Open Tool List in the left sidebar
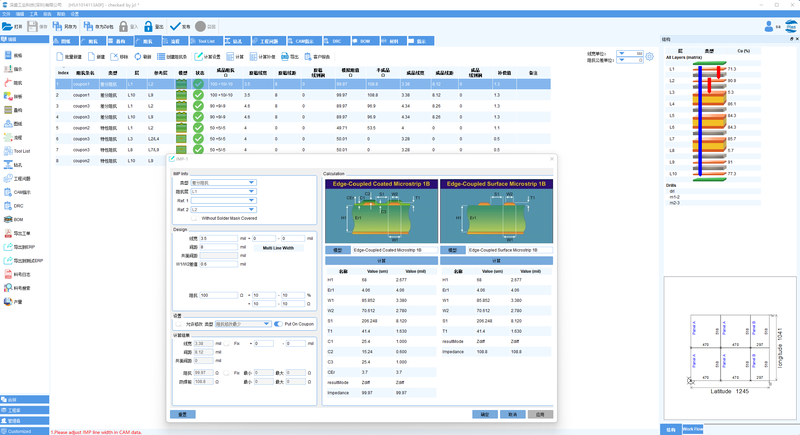 (17, 151)
